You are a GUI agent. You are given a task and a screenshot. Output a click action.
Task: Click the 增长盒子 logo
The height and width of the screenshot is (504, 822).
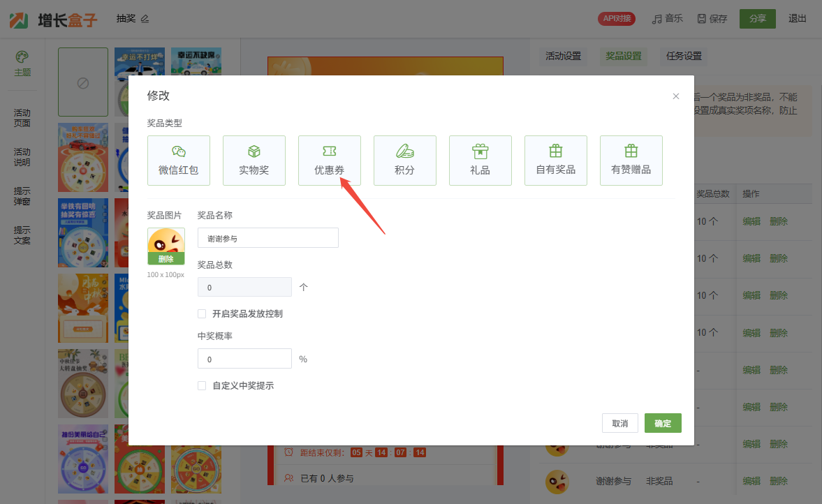pyautogui.click(x=54, y=20)
